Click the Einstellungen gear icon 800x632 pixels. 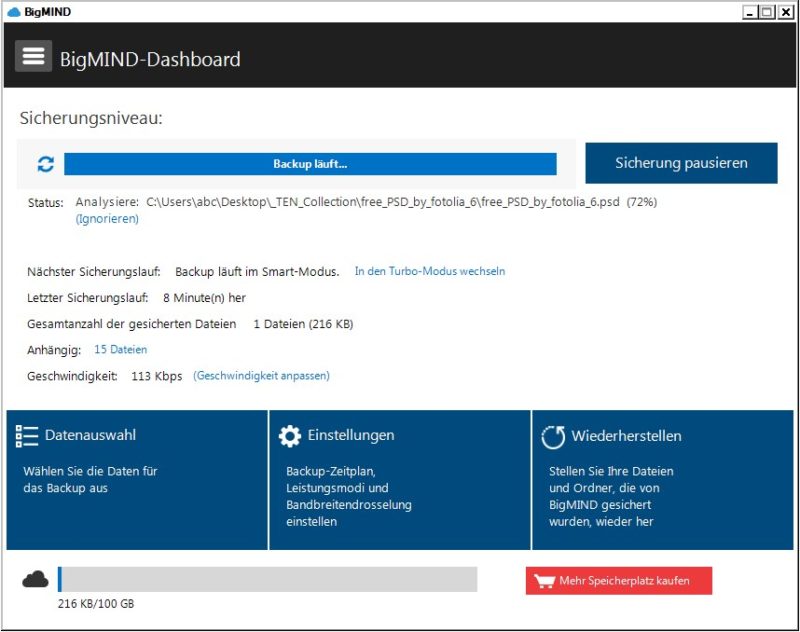point(290,437)
